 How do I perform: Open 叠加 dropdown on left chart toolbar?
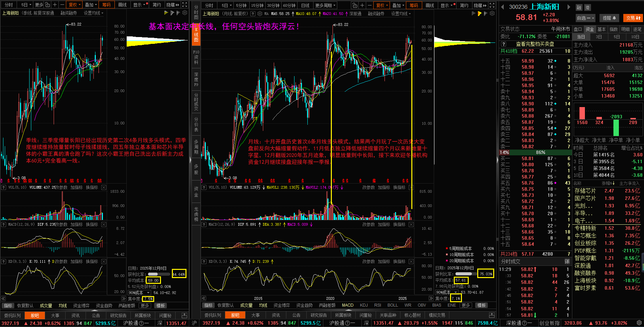tap(91, 5)
